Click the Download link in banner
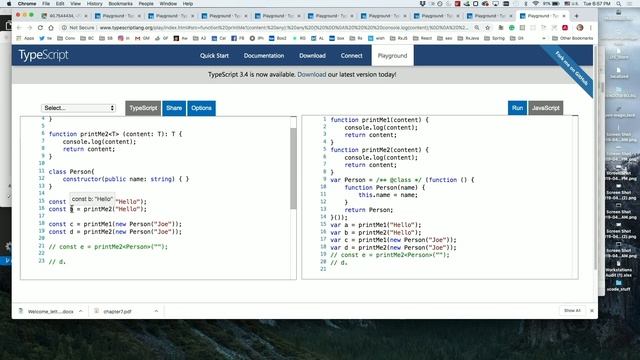The image size is (640, 360). [311, 75]
